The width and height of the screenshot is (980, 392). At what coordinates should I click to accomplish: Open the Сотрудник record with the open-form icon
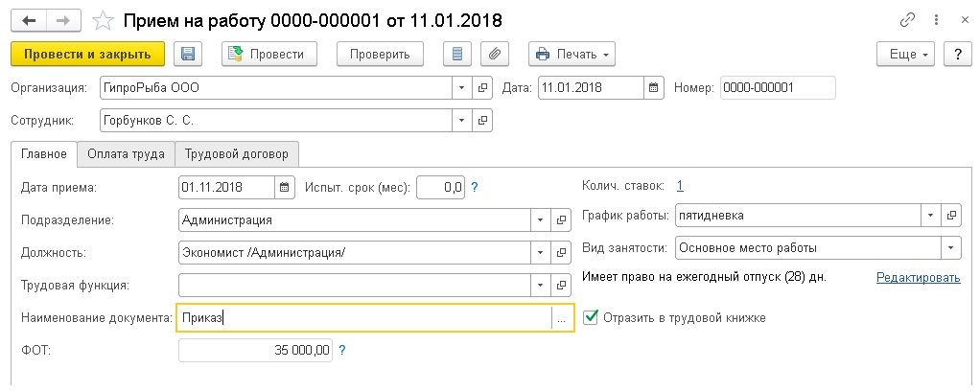tap(483, 121)
